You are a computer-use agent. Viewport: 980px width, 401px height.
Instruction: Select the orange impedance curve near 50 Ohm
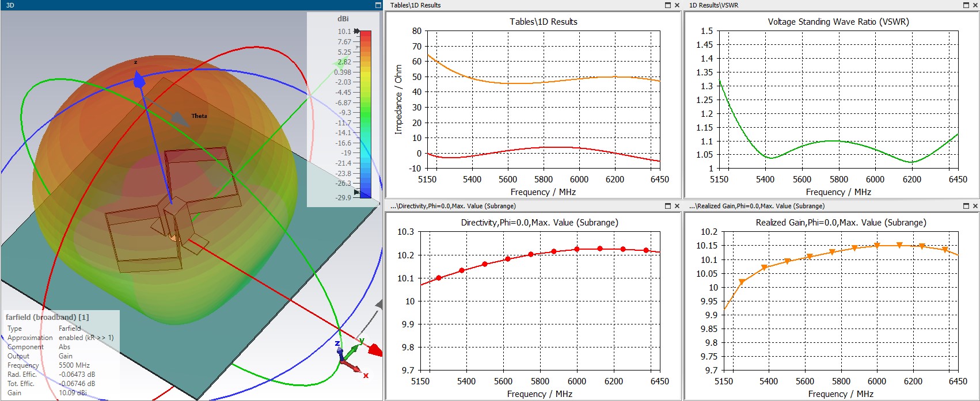[544, 82]
